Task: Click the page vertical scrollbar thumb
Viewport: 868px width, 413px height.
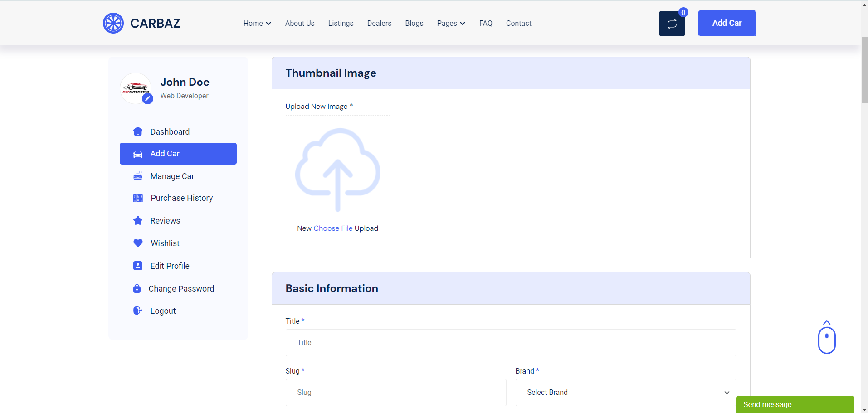Action: (864, 70)
